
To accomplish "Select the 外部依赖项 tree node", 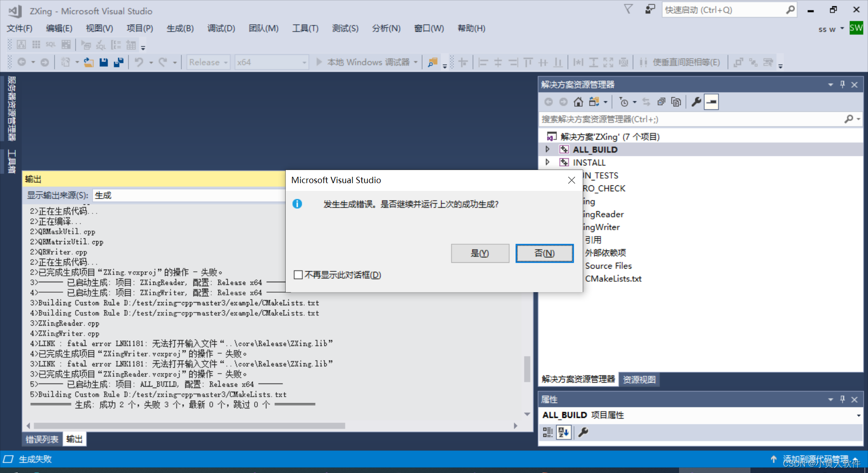I will point(605,253).
